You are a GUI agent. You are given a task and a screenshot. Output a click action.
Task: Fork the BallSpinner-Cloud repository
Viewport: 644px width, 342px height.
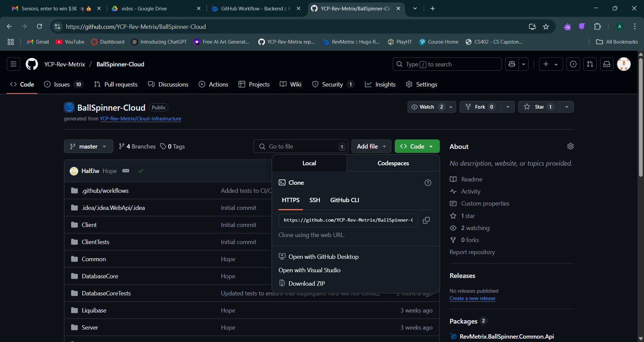[x=480, y=107]
